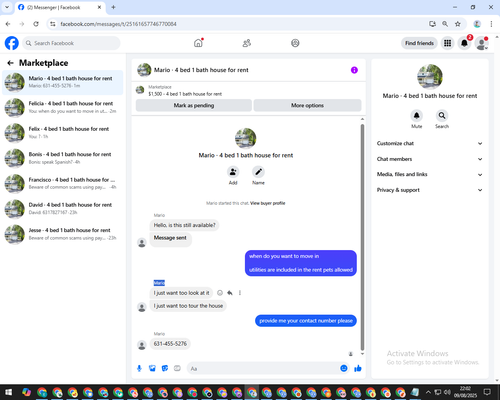500x400 pixels.
Task: Open more options for 'I just want too look at it'
Action: pyautogui.click(x=240, y=293)
